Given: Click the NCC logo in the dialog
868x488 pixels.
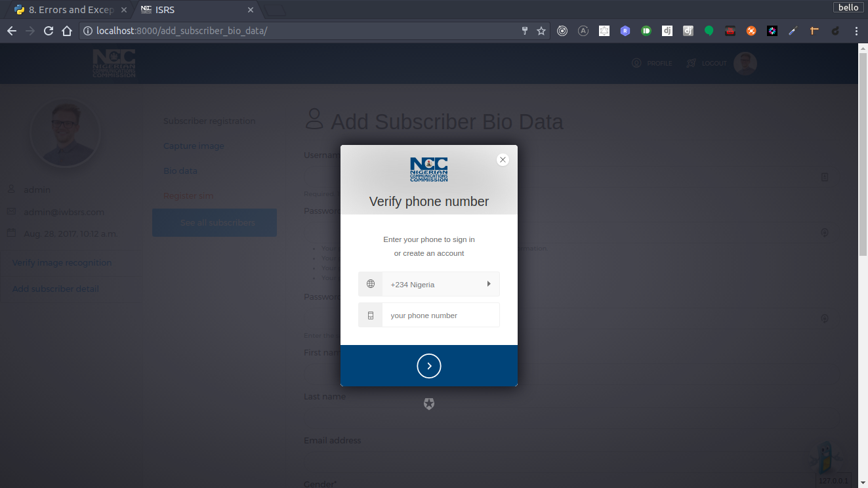Looking at the screenshot, I should tap(429, 169).
